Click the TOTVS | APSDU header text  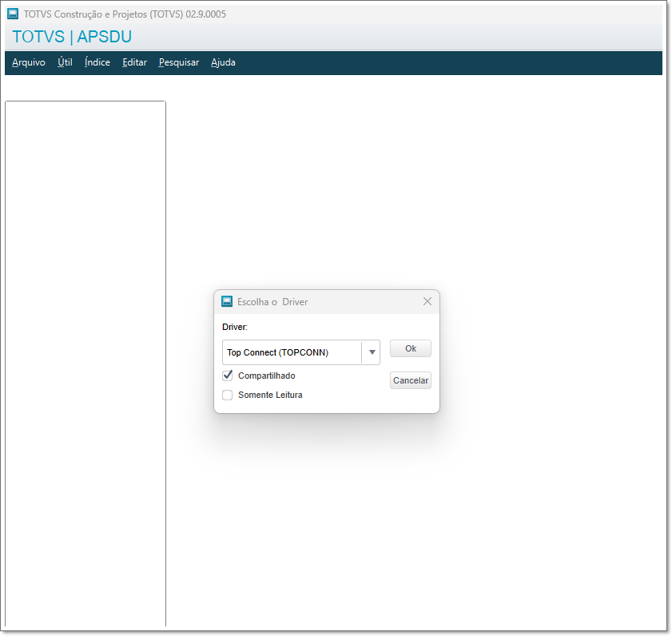(x=72, y=37)
